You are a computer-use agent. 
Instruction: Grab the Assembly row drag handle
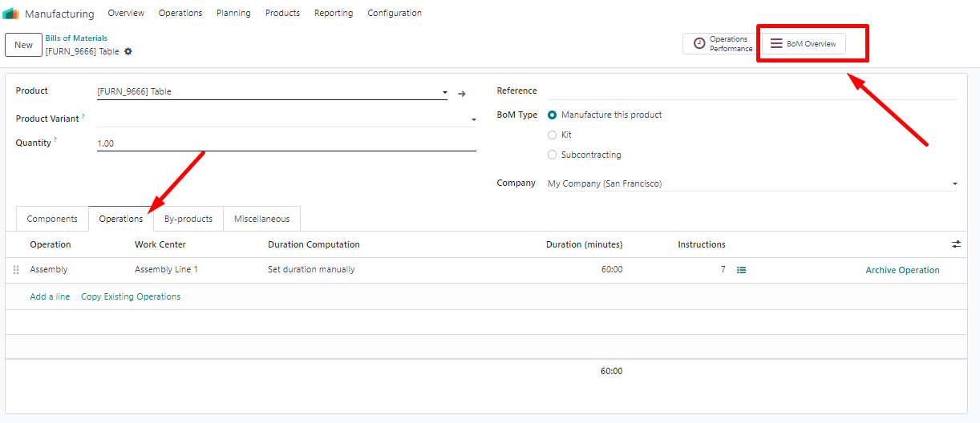click(16, 270)
